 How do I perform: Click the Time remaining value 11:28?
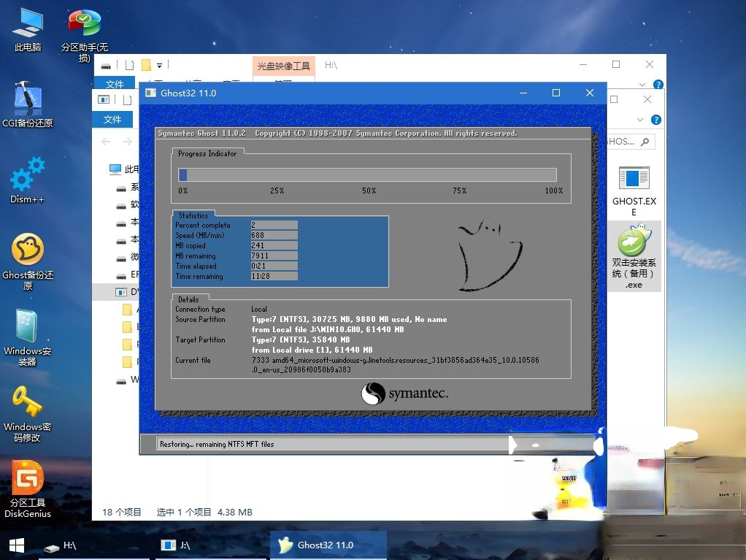click(x=274, y=276)
